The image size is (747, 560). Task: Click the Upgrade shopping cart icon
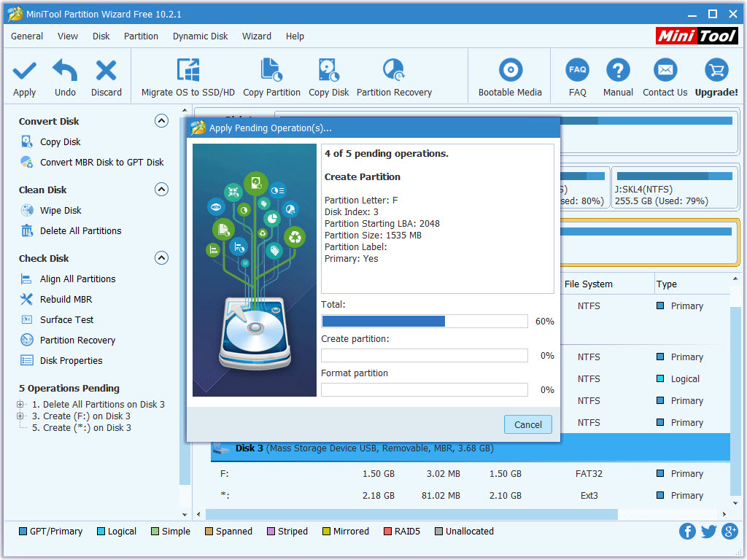(x=716, y=71)
